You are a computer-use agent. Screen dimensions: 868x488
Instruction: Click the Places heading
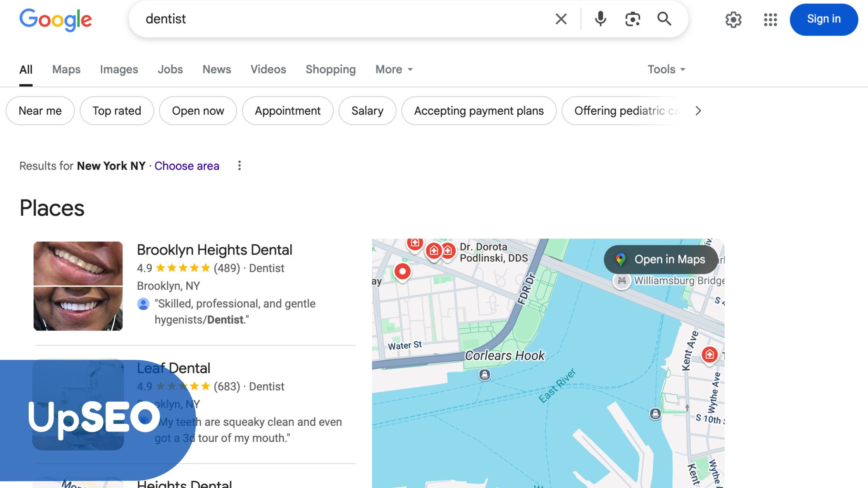[52, 208]
